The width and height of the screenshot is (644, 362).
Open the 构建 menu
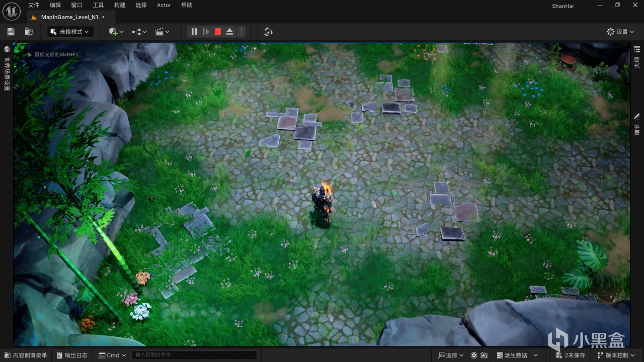[120, 5]
